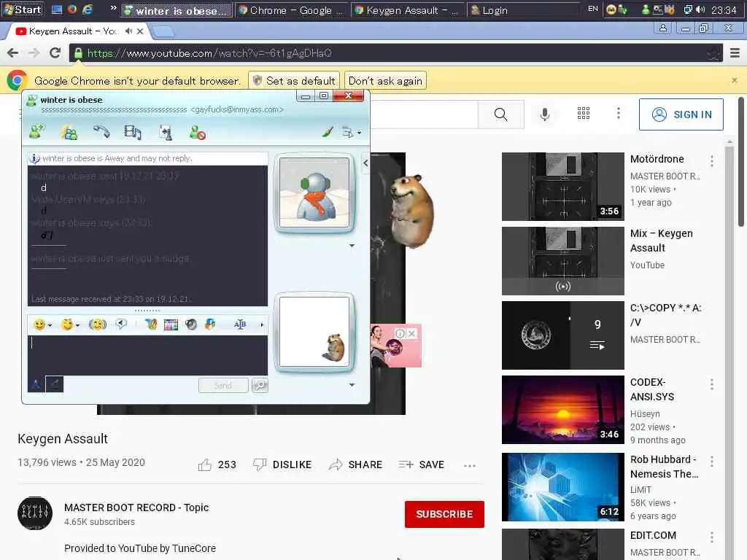
Task: Open the emoticon picker dropdown
Action: coord(42,324)
